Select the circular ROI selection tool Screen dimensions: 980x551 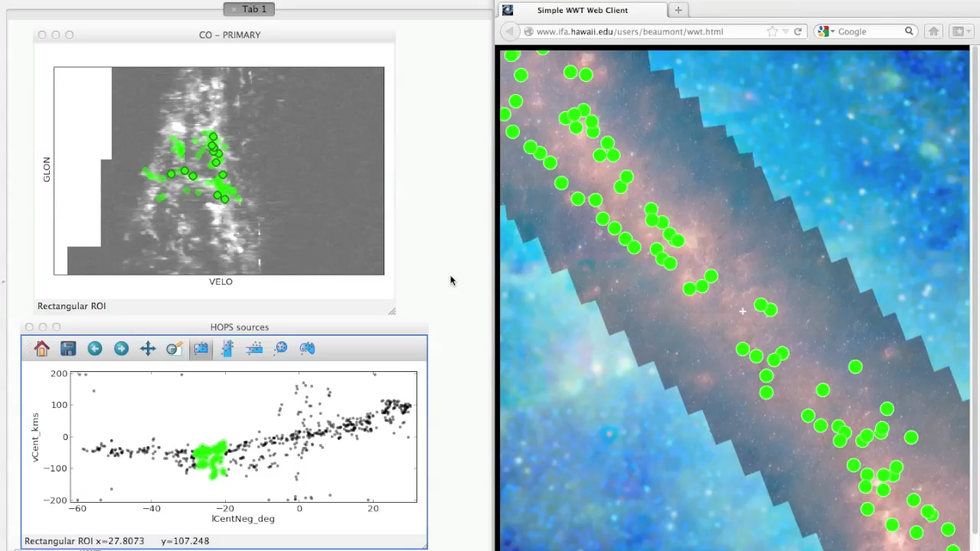(281, 349)
